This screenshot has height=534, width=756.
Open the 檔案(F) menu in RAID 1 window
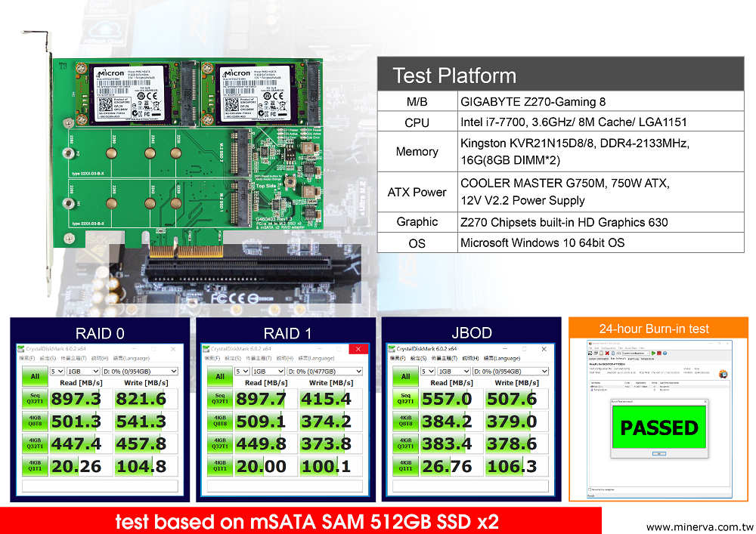(212, 358)
